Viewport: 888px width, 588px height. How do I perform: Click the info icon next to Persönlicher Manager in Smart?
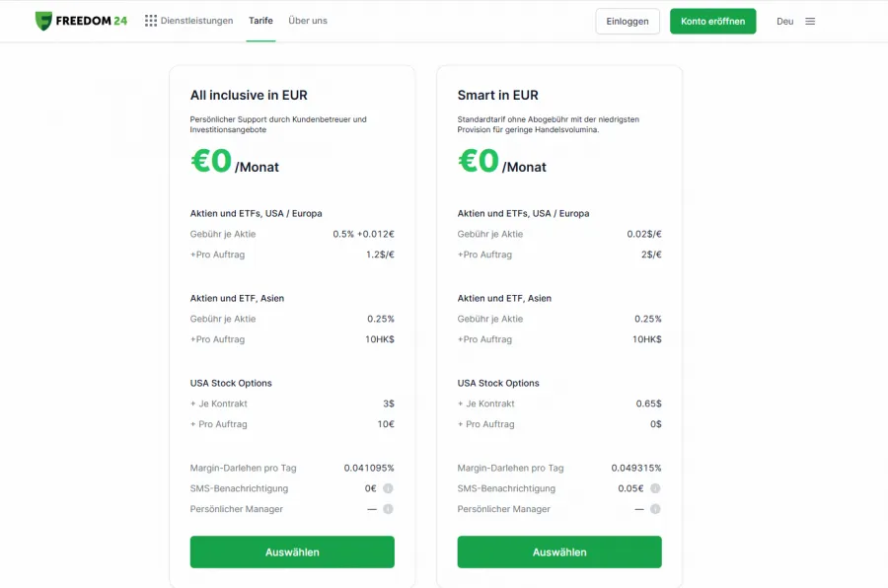(x=655, y=510)
